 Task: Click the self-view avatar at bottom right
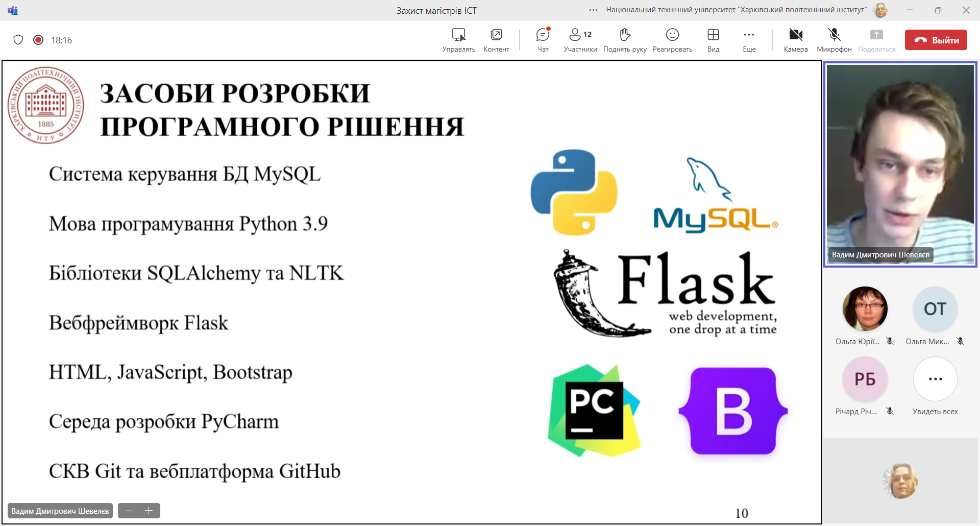[900, 481]
